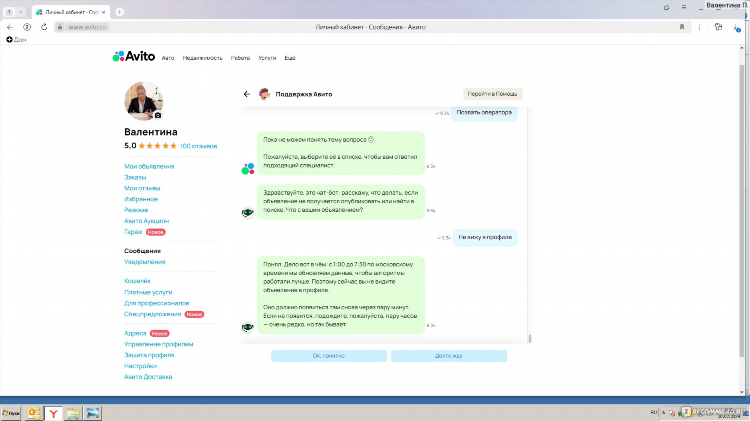Click the robot chat-bot avatar beside greeting
This screenshot has width=750, height=421.
coord(247,212)
